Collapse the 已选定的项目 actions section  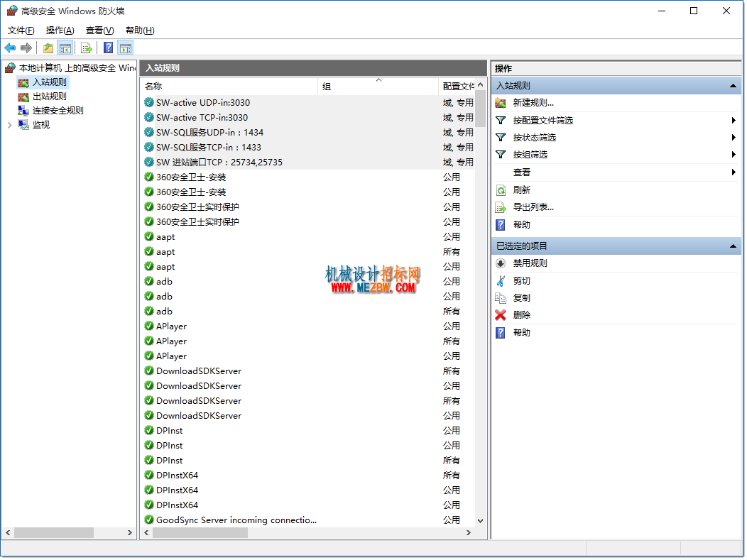click(733, 246)
